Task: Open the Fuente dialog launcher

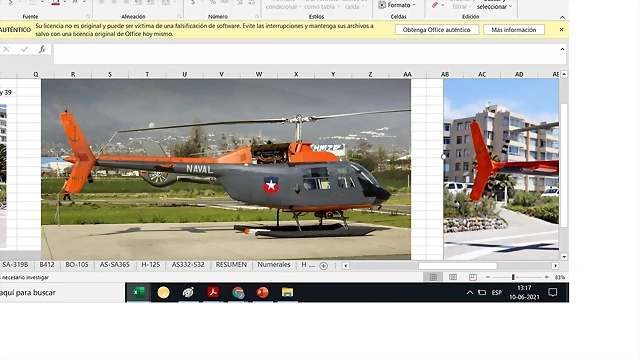Action: point(88,16)
